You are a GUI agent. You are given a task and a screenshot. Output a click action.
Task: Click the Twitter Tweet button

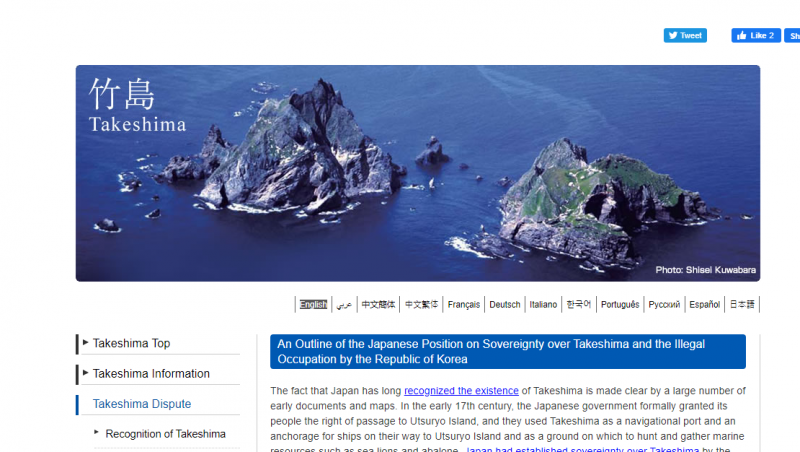click(x=685, y=35)
